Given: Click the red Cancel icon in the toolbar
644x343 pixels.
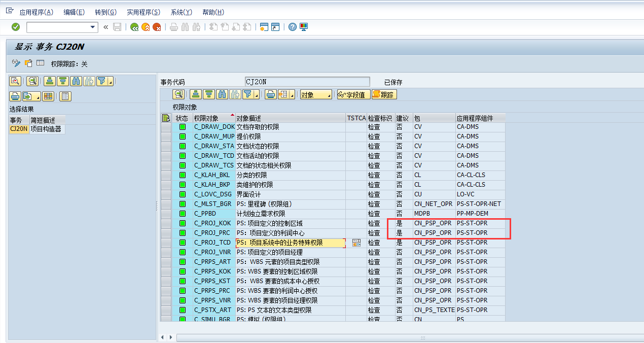Looking at the screenshot, I should tap(157, 27).
